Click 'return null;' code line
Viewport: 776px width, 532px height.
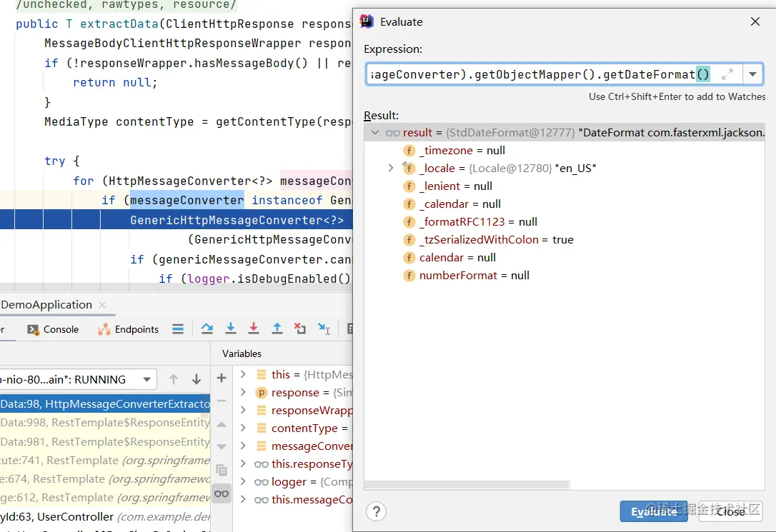[x=115, y=83]
